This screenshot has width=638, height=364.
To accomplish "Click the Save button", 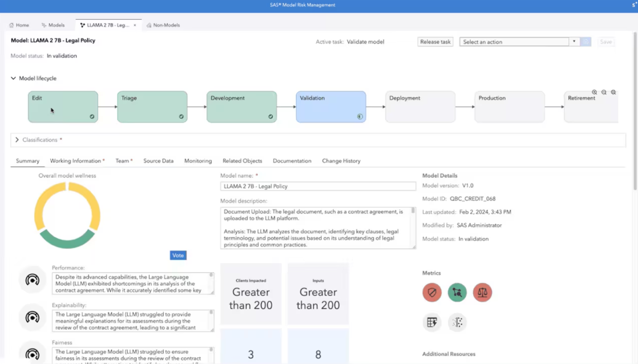I will tap(606, 42).
